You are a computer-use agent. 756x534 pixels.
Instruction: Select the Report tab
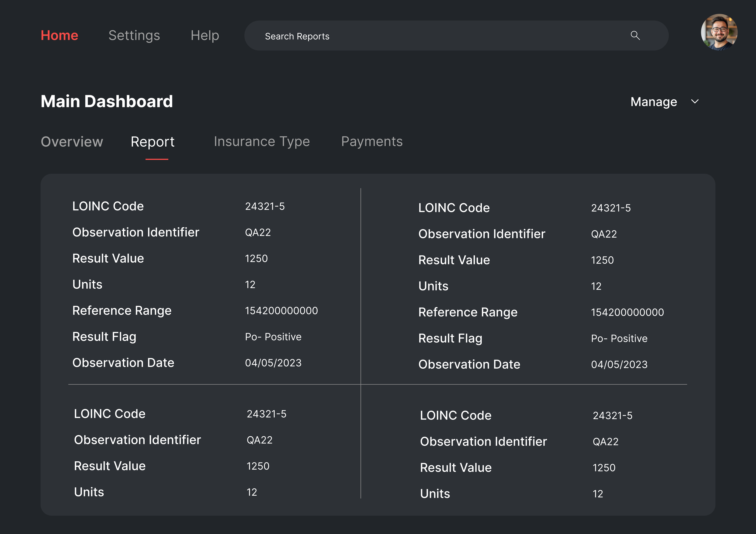[152, 142]
